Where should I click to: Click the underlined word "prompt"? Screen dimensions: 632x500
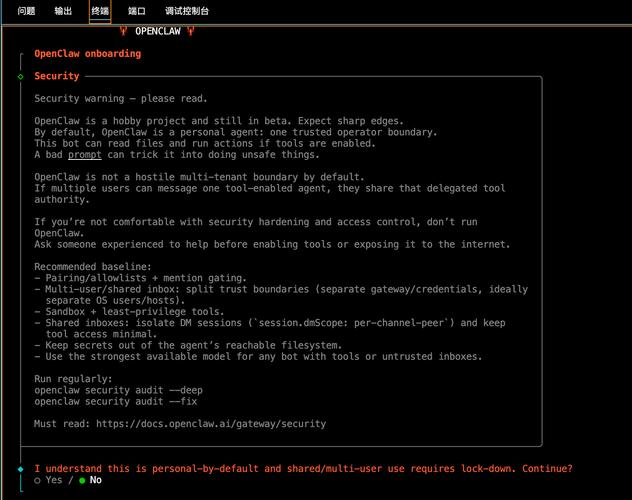[84, 155]
